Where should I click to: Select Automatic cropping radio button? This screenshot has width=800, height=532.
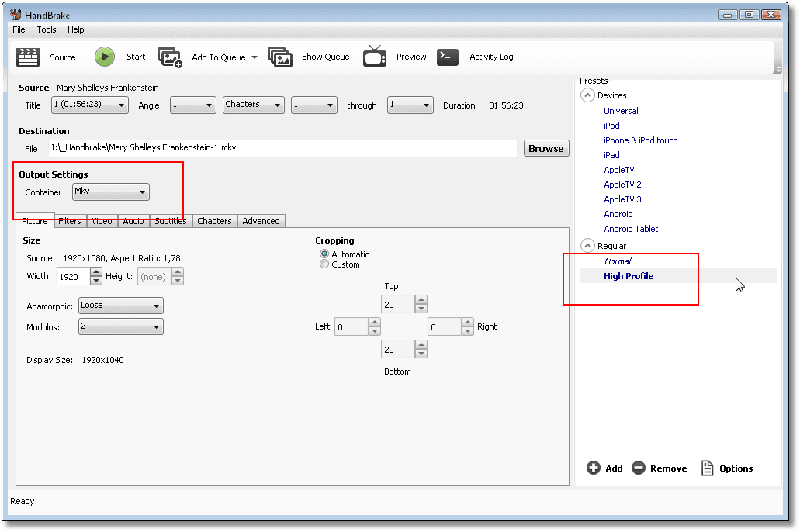pos(324,254)
